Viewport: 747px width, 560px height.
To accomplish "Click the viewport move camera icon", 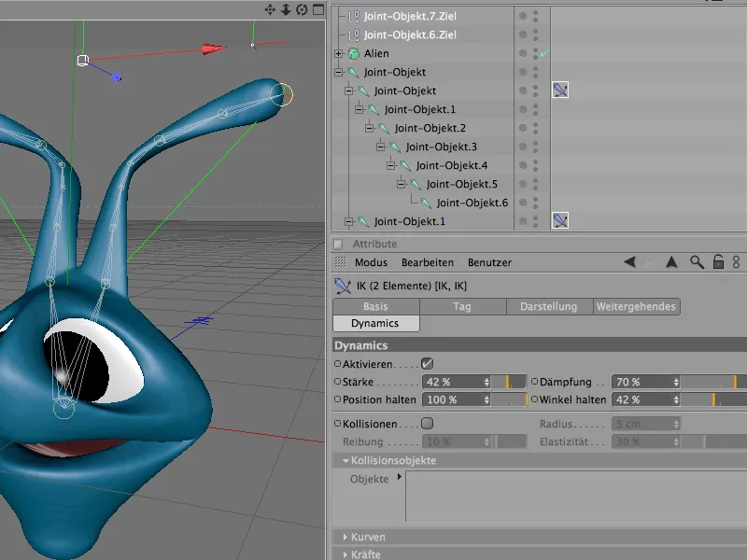I will click(270, 9).
